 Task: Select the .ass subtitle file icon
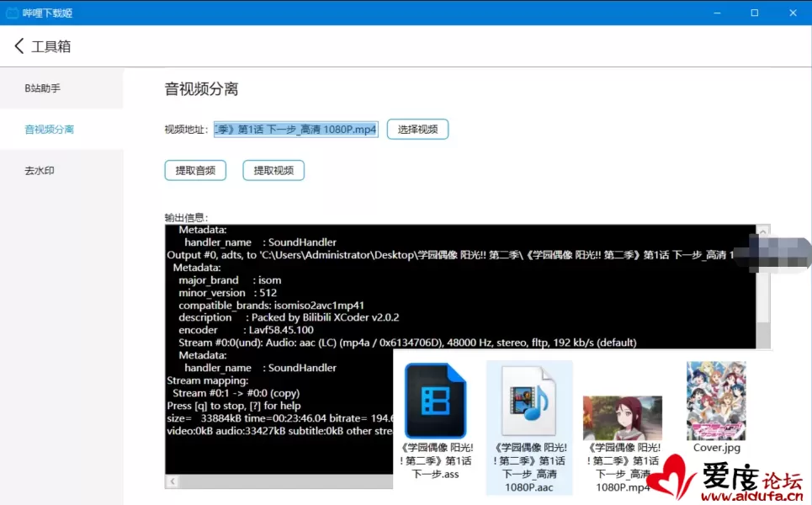click(436, 401)
